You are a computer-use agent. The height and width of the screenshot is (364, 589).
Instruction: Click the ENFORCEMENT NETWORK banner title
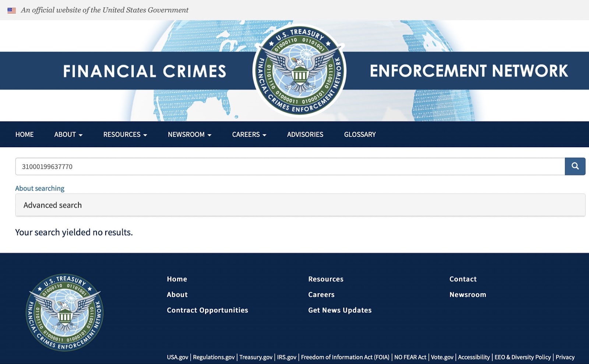coord(469,71)
